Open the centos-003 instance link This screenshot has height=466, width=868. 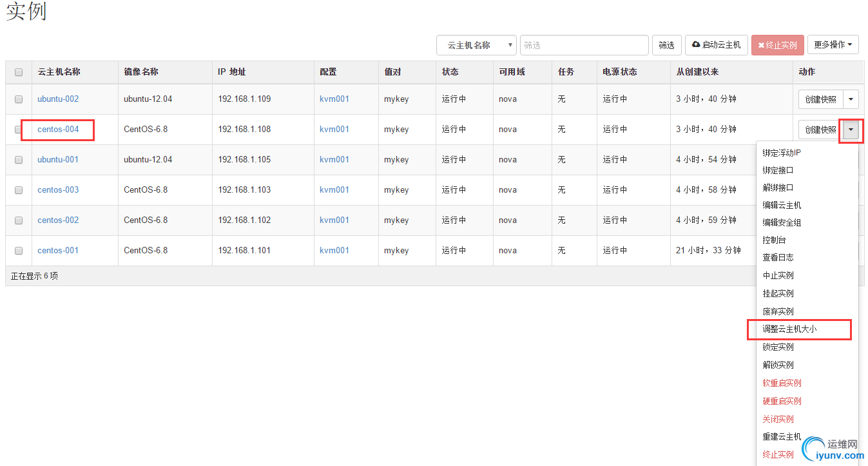(58, 190)
